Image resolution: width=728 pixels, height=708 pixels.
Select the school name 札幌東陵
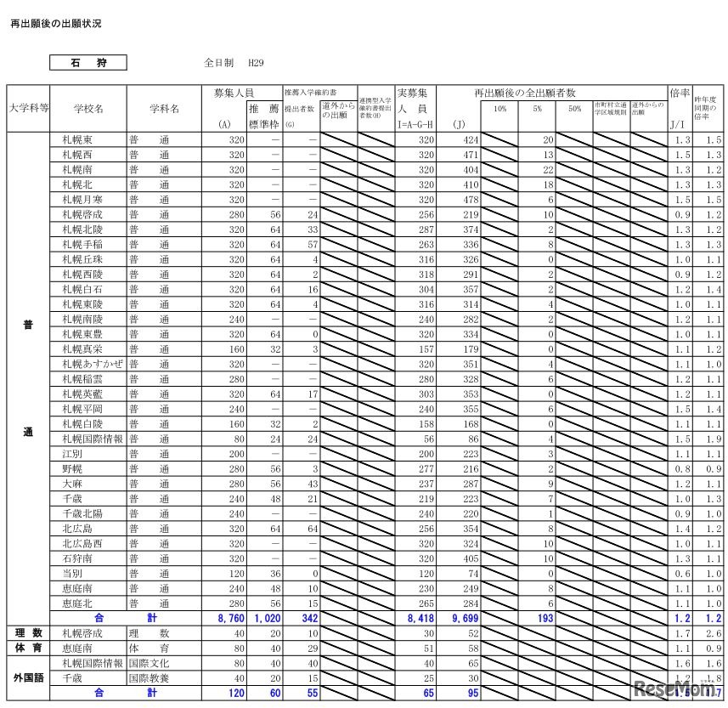click(82, 304)
